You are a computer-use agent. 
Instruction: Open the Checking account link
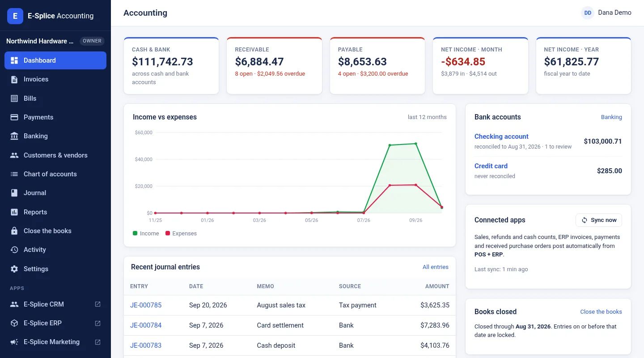coord(501,136)
